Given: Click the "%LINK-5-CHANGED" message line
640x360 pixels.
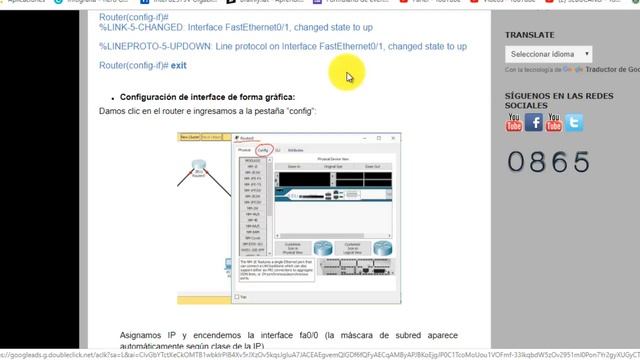Looking at the screenshot, I should 236,27.
